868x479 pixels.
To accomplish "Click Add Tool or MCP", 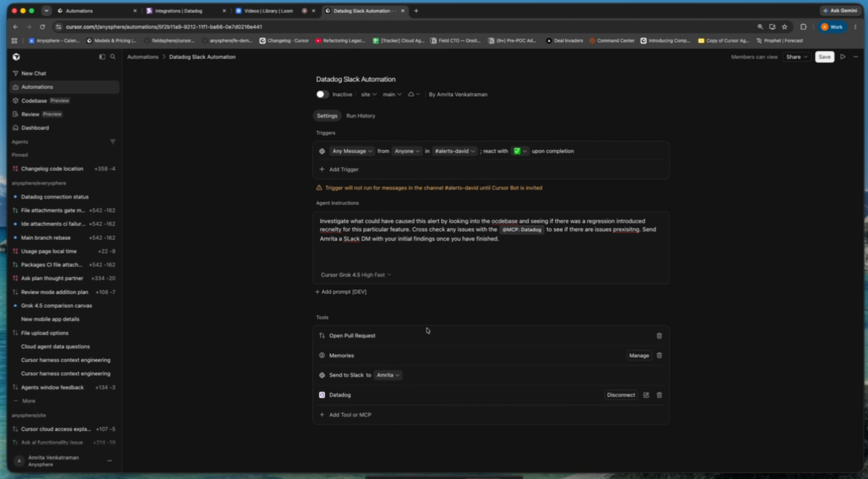I will (345, 415).
